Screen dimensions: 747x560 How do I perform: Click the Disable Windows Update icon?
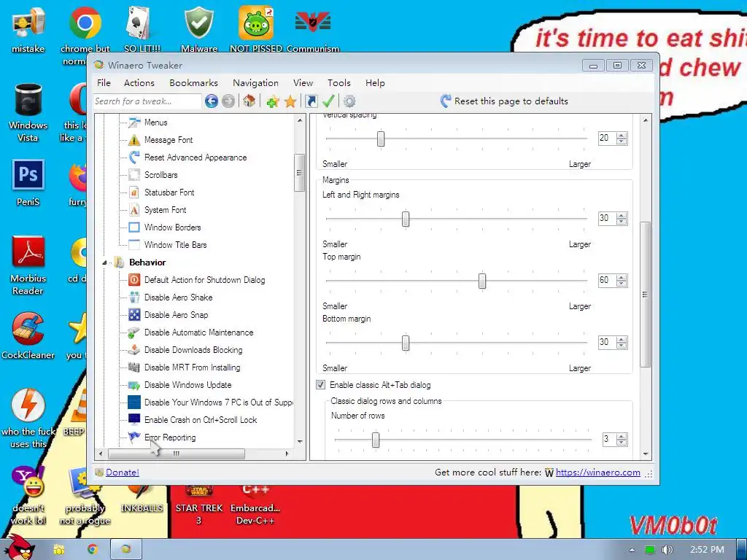pos(134,385)
